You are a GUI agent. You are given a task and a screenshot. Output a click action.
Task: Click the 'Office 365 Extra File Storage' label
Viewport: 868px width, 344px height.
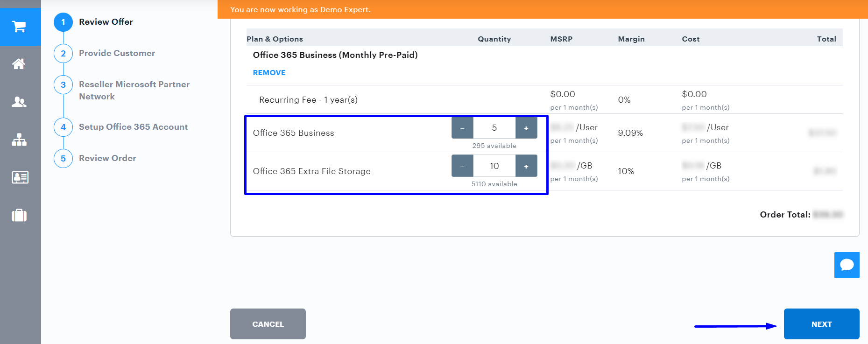click(x=311, y=171)
